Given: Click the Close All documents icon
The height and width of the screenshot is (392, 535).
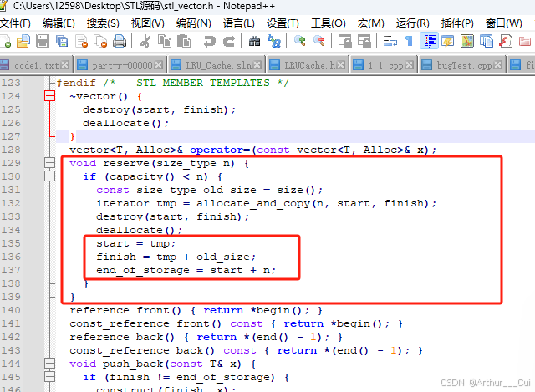Looking at the screenshot, I should tap(100, 41).
